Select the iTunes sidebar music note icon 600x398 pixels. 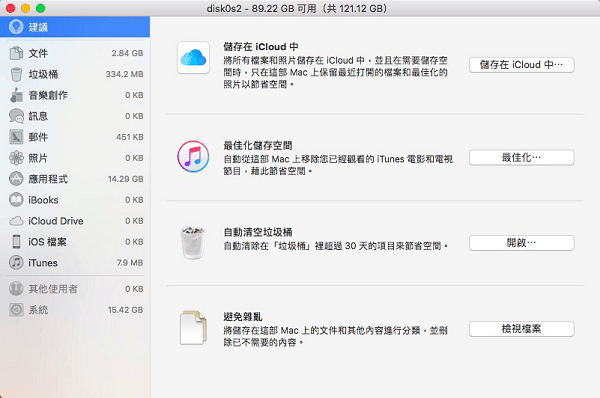click(x=16, y=263)
